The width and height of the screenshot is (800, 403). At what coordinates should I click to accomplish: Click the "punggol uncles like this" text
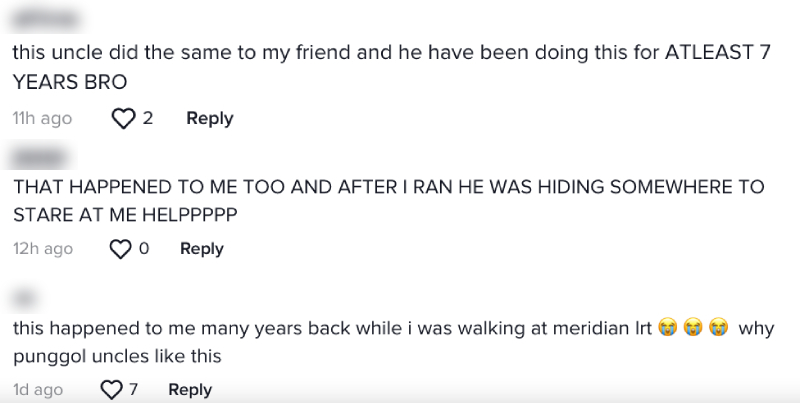click(116, 355)
